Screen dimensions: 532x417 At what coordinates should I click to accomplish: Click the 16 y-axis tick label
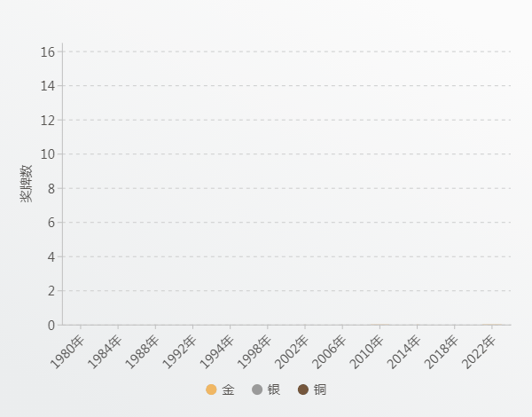point(48,52)
